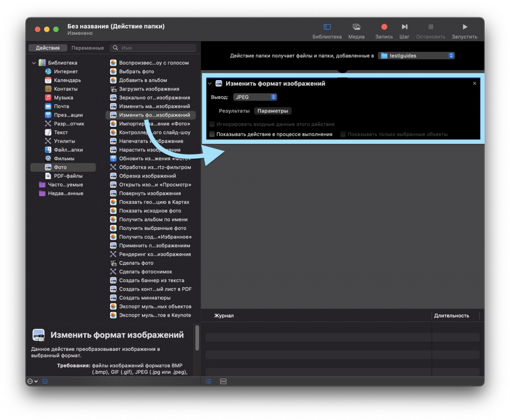
Task: Open the Results tab in the action
Action: point(234,111)
